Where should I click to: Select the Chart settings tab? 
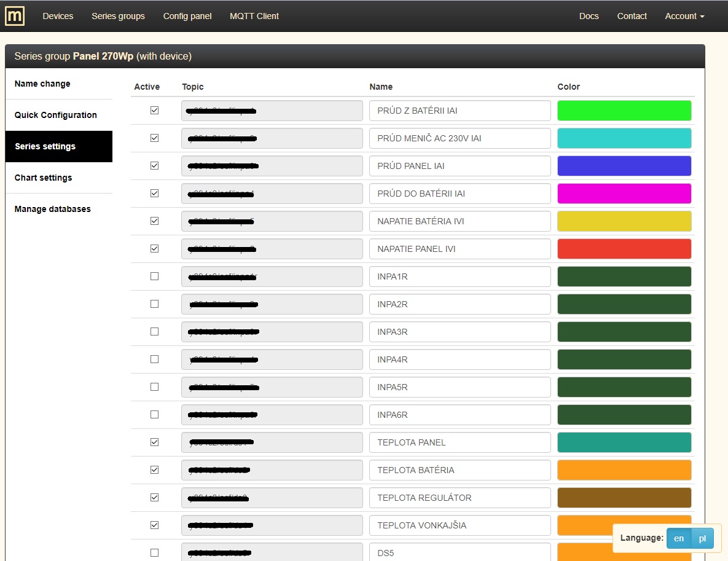point(44,178)
